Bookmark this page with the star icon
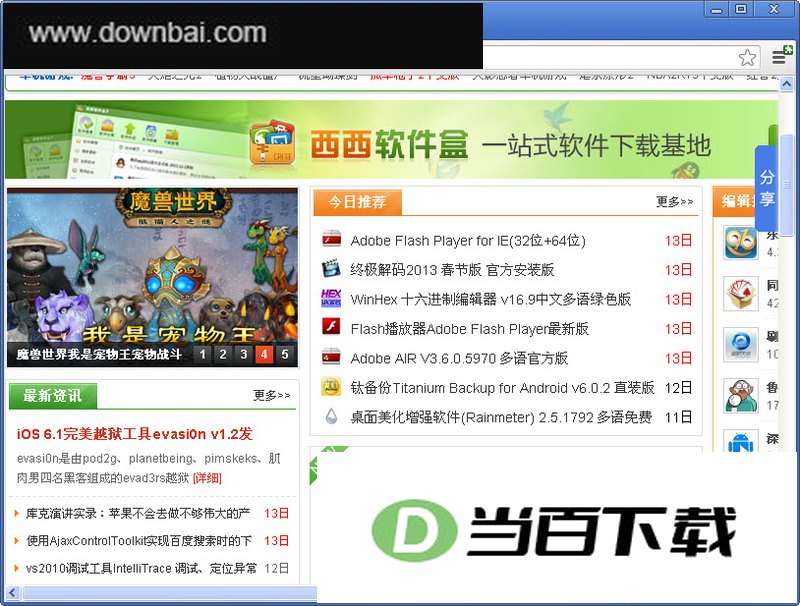 tap(747, 57)
